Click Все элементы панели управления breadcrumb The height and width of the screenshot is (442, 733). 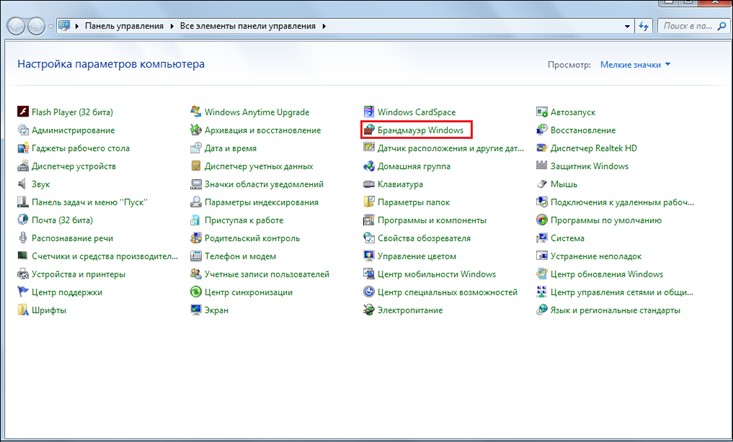[x=248, y=26]
